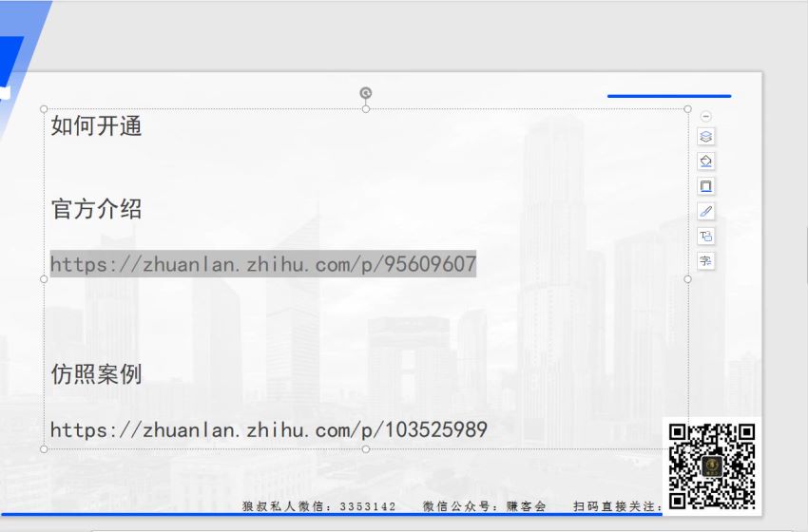Collapse the floating side toolbar with the minus icon
This screenshot has height=532, width=808.
pyautogui.click(x=706, y=117)
